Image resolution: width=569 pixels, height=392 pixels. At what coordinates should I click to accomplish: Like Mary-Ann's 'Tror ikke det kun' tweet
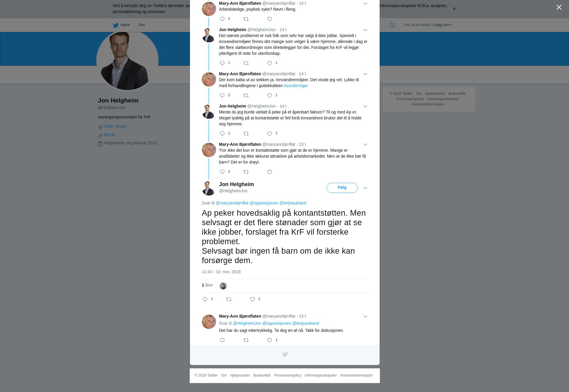point(270,172)
